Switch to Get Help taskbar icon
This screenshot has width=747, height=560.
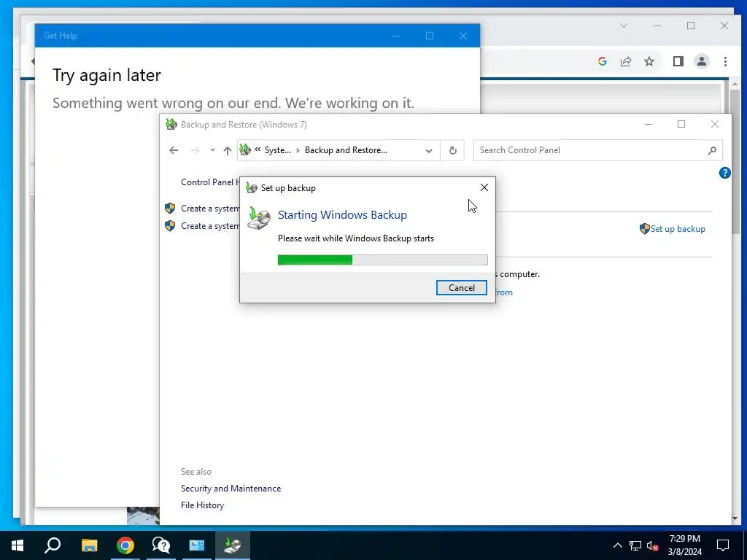pos(161,545)
